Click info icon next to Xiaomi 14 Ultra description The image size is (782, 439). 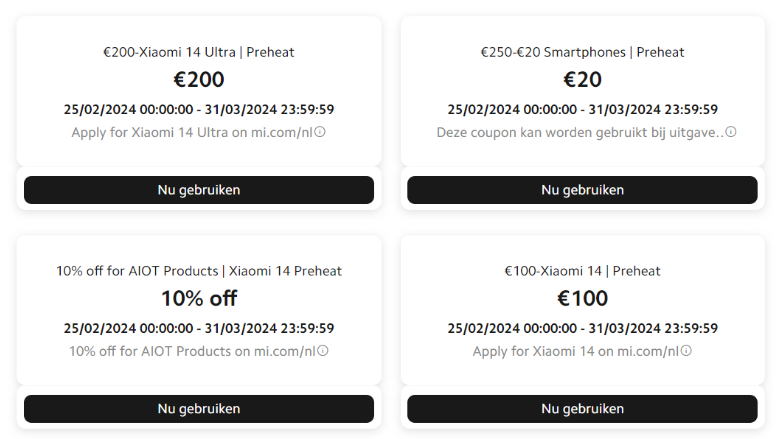click(321, 132)
